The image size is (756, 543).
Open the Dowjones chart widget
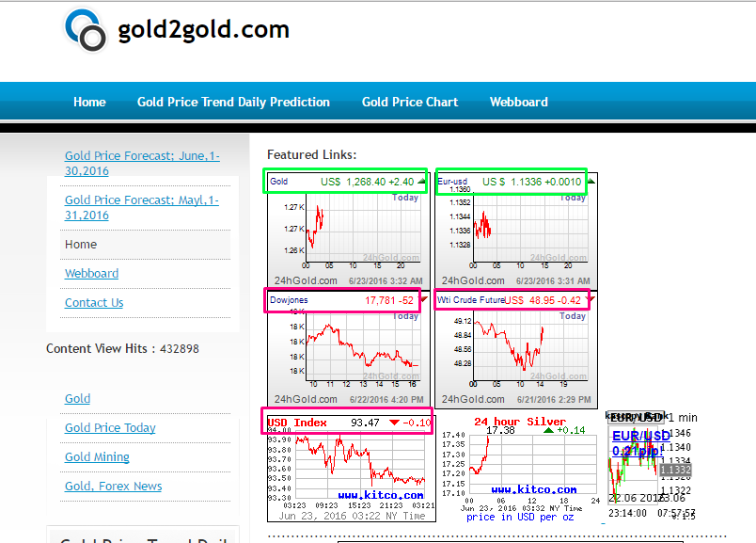coord(348,349)
